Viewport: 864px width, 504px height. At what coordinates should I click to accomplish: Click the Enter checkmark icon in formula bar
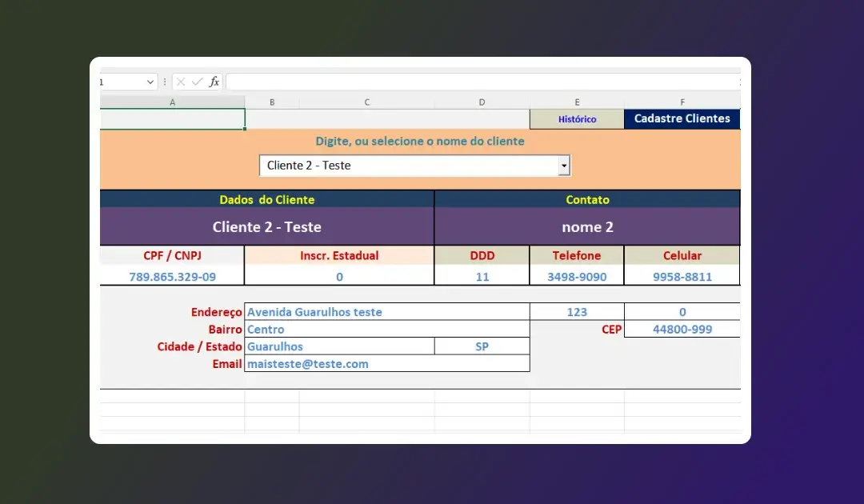click(x=197, y=82)
